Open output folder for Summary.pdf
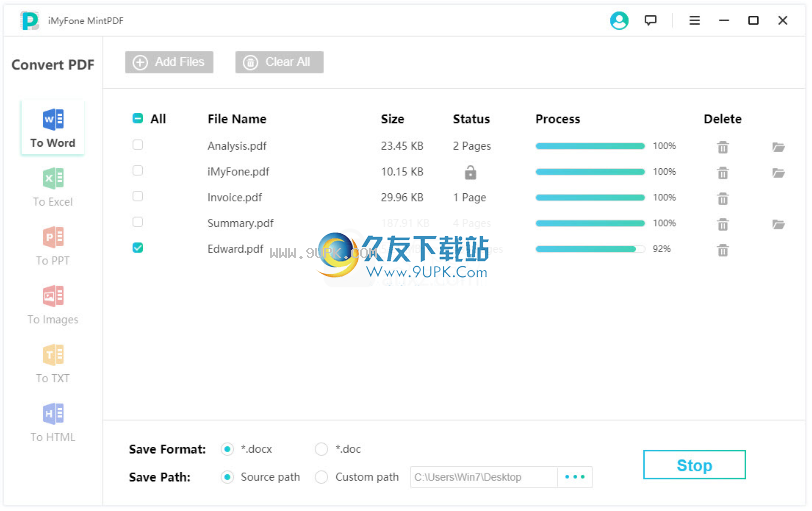 (779, 224)
